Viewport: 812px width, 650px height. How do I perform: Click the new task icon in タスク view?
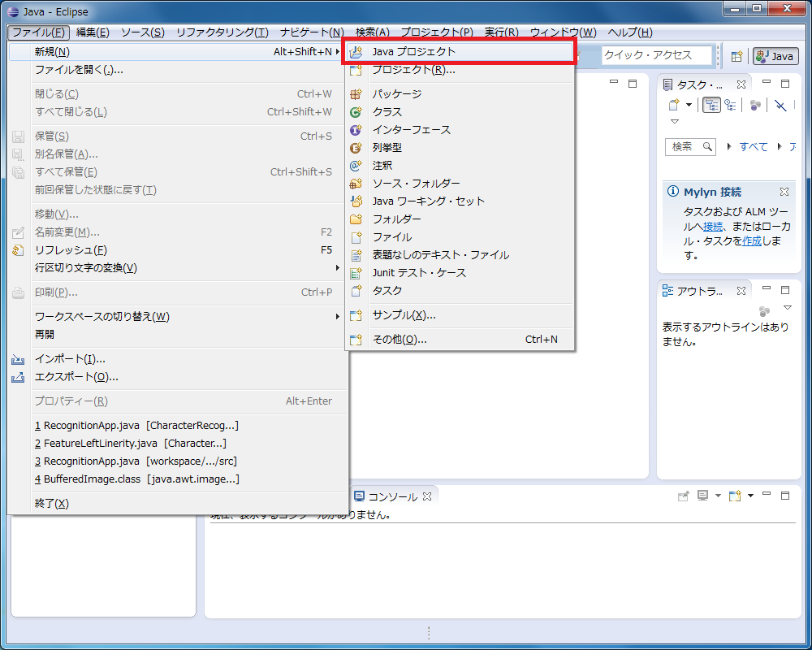click(x=674, y=106)
